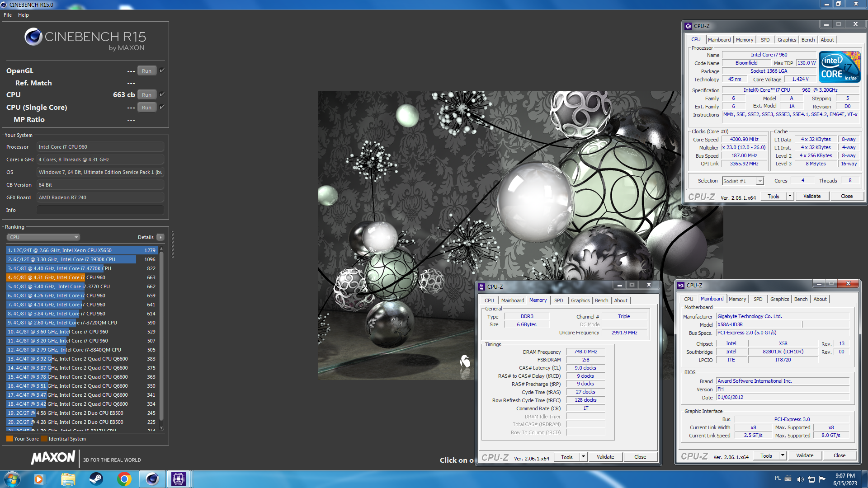Open the Windows Start menu
868x488 pixels.
click(x=12, y=479)
